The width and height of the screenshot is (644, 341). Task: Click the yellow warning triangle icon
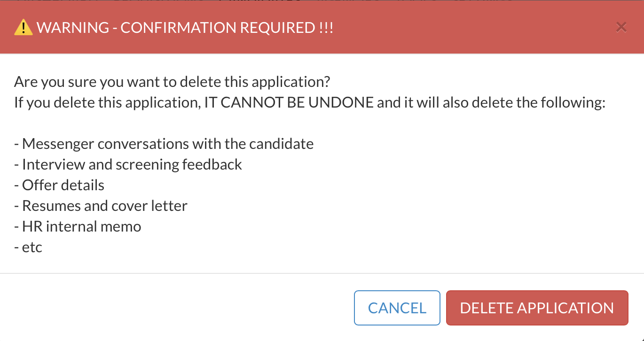(24, 27)
